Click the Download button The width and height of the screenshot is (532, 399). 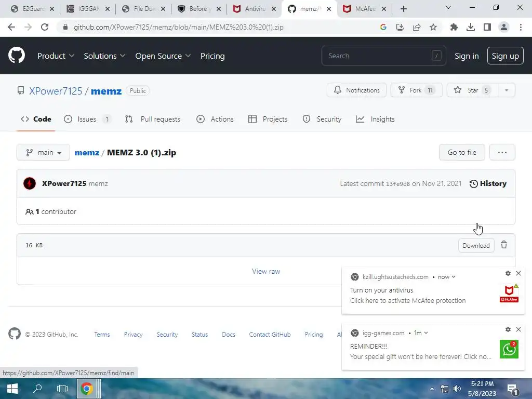476,245
